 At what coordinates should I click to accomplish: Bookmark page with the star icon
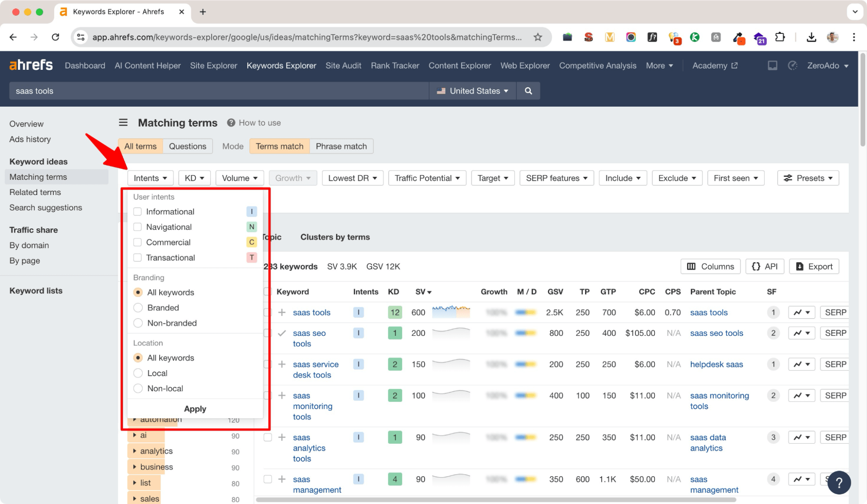pos(538,37)
